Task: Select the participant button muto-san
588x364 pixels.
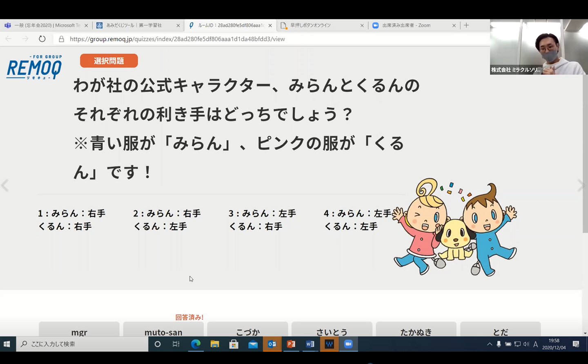Action: pyautogui.click(x=163, y=331)
